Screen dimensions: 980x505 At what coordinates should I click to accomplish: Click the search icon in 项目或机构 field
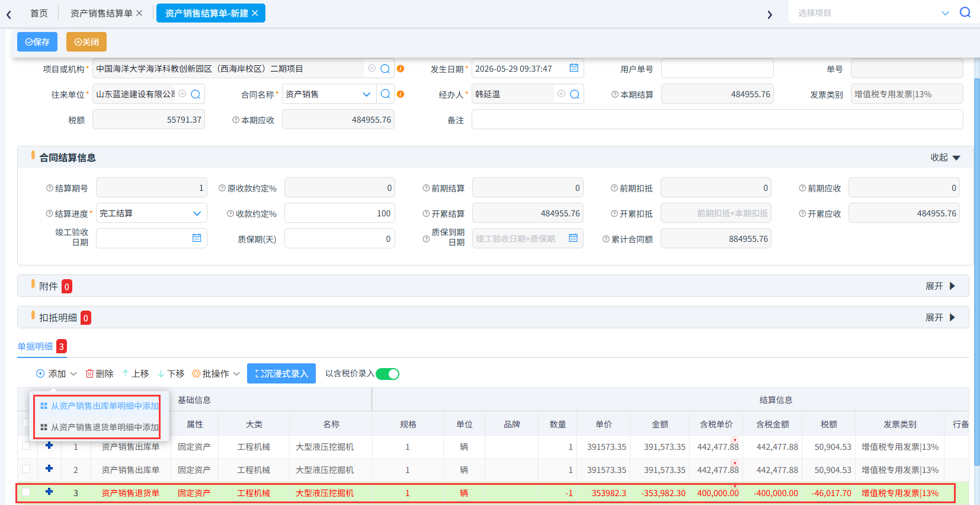point(385,69)
